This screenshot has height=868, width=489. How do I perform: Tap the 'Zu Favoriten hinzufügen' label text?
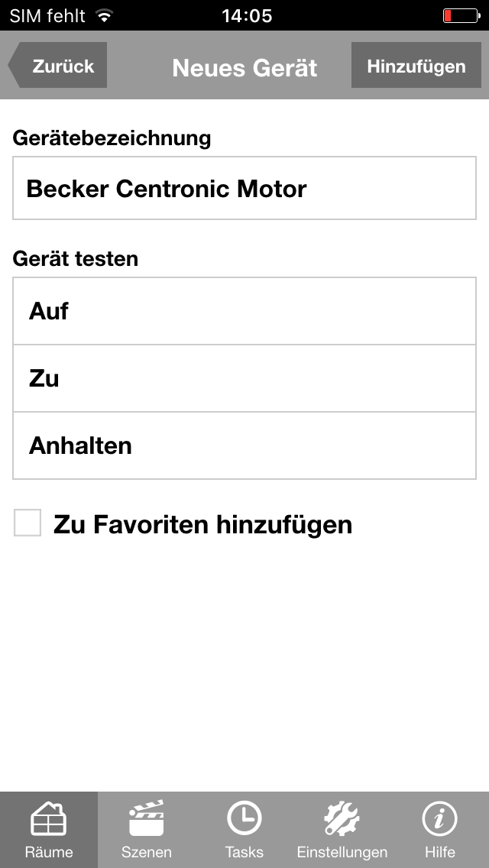pyautogui.click(x=202, y=525)
